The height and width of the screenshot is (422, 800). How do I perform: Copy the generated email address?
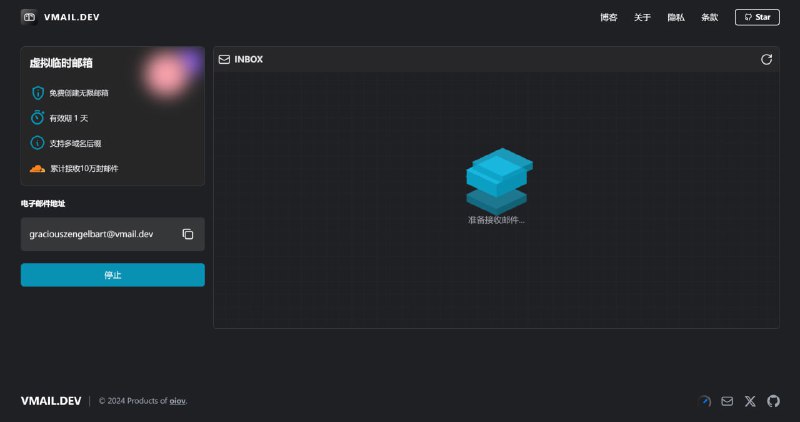[x=187, y=234]
